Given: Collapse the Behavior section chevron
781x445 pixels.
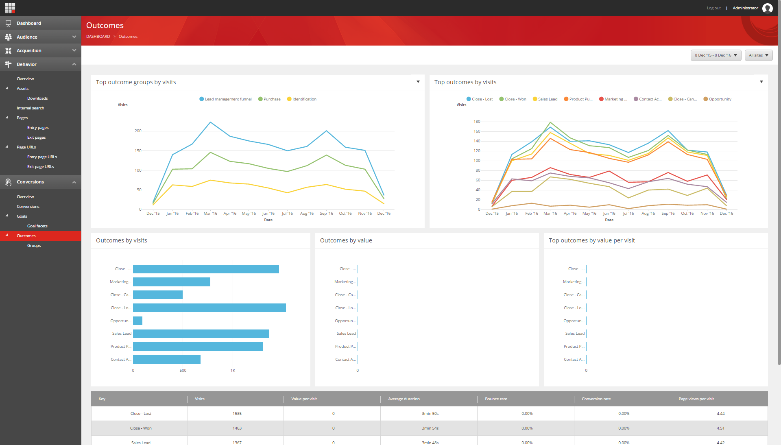Looking at the screenshot, I should 74,64.
